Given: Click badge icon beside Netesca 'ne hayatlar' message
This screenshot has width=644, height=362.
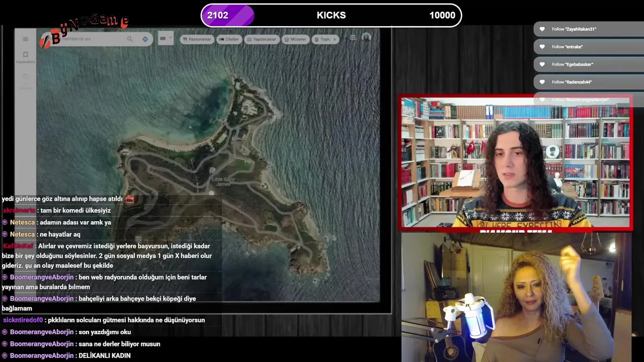Looking at the screenshot, I should click(5, 234).
